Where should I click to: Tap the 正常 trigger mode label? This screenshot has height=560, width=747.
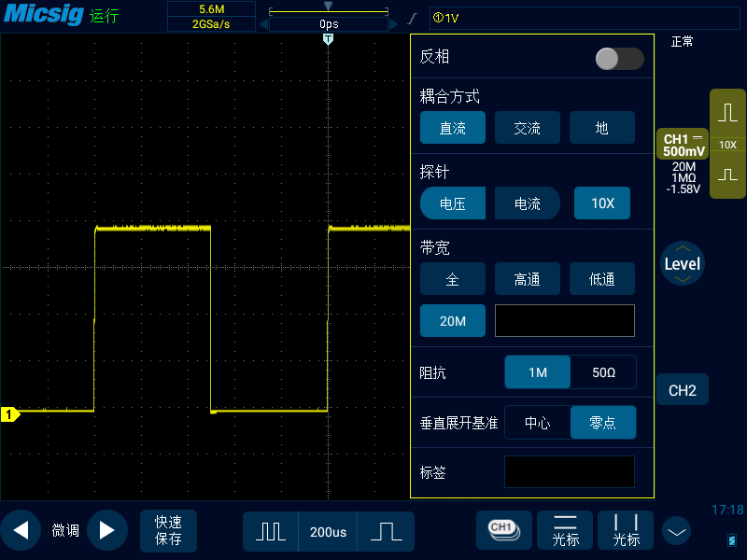tap(683, 42)
